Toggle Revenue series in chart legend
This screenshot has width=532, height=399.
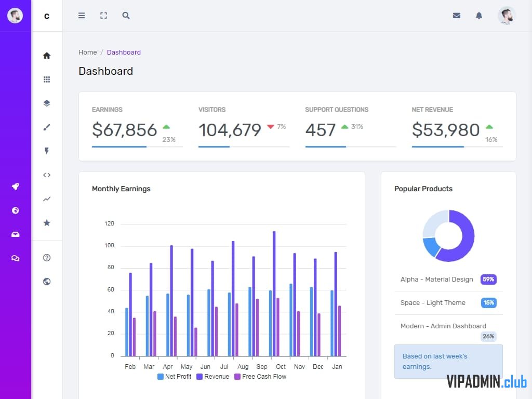click(212, 377)
